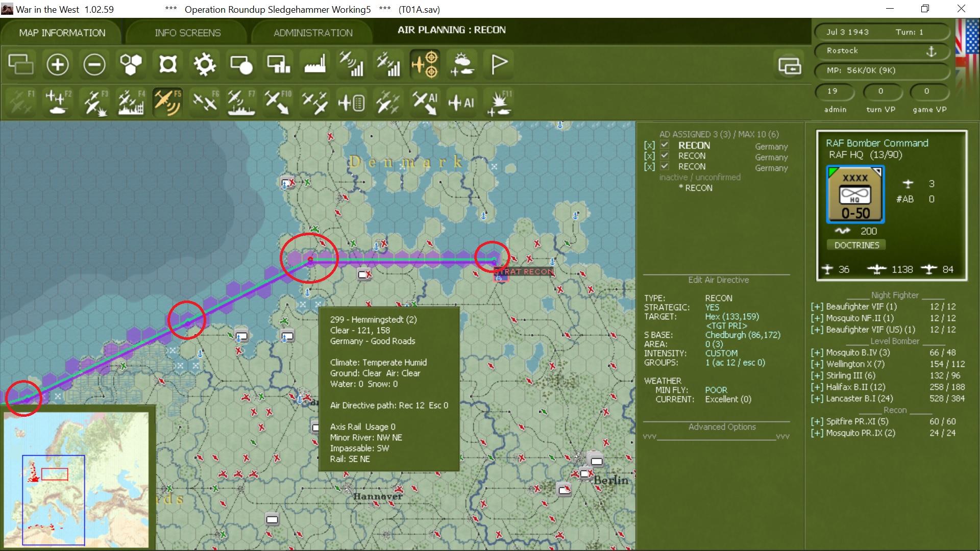Open the MAP INFORMATION tab
The height and width of the screenshot is (551, 980).
pos(62,33)
